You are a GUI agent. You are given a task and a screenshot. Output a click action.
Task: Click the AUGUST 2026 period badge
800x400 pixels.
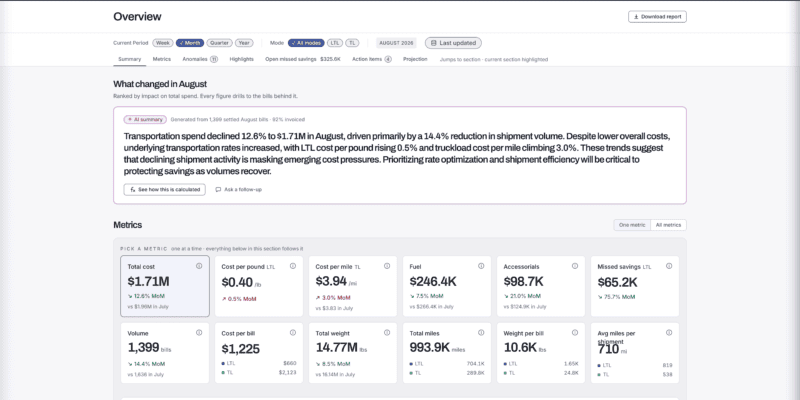[396, 43]
